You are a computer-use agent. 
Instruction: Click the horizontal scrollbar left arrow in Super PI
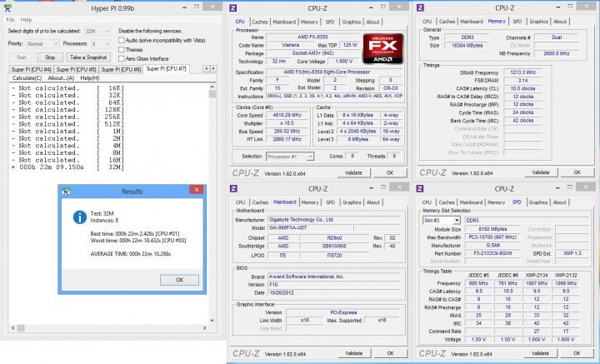13,327
